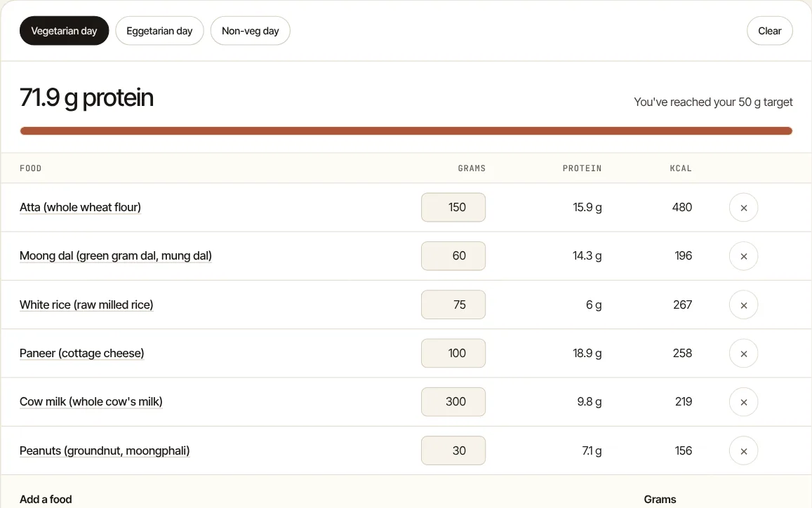Click the 219 kcal value for Cow milk
The height and width of the screenshot is (508, 812).
684,402
